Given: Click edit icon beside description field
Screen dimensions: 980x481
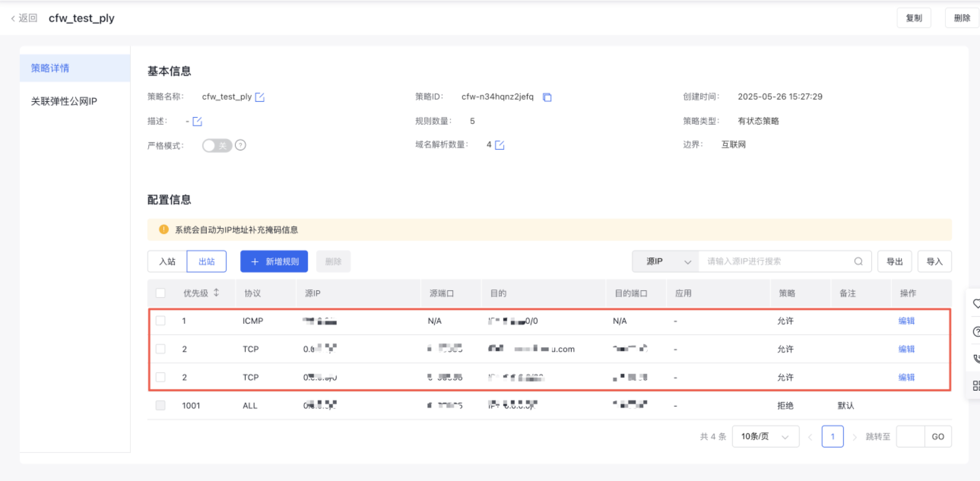Looking at the screenshot, I should pyautogui.click(x=197, y=121).
